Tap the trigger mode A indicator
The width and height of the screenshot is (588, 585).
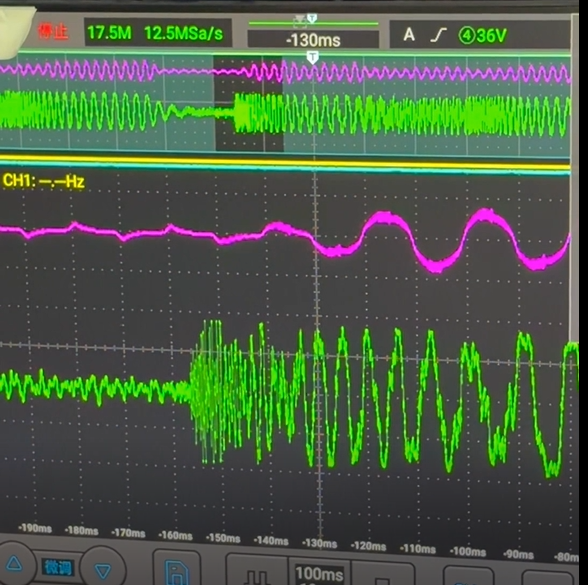409,35
